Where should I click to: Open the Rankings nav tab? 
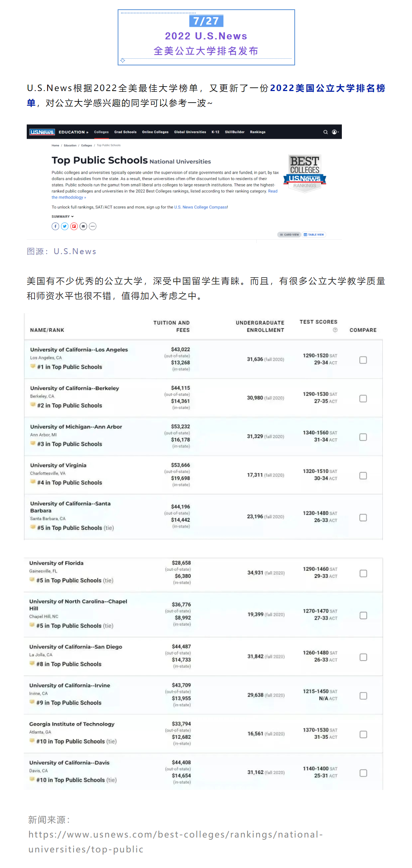click(x=258, y=132)
